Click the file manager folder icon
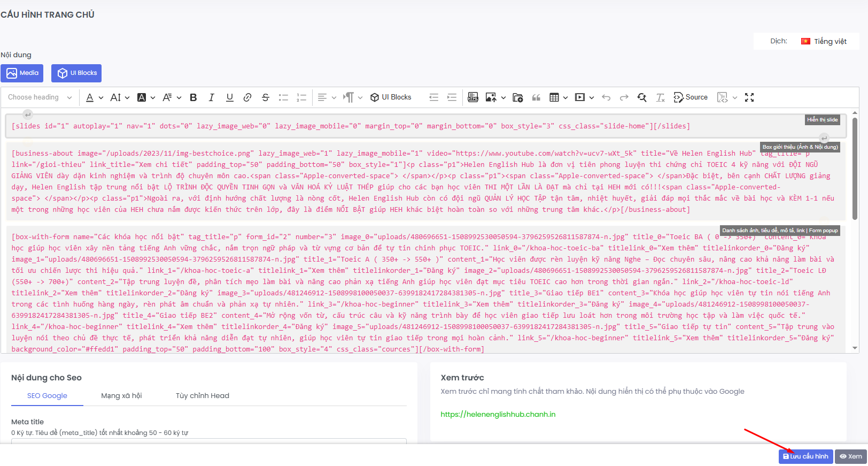This screenshot has width=868, height=466. [517, 97]
